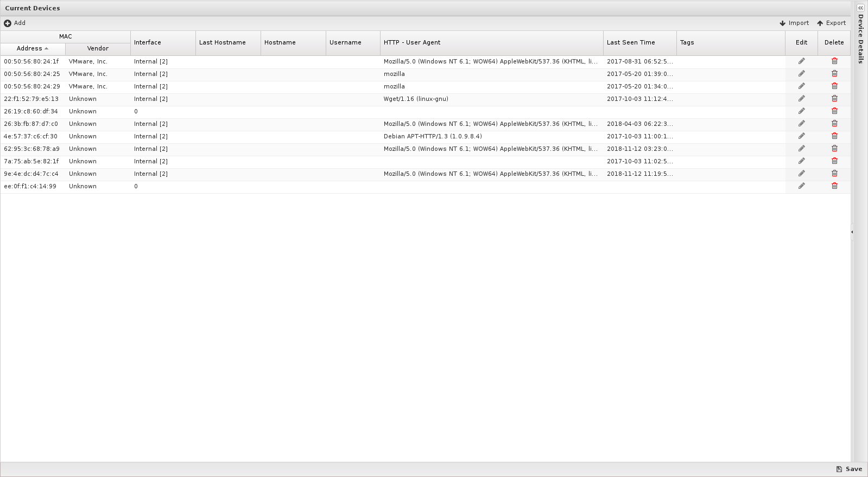
Task: Edit device 22:f1:52:79:e5:13 with pencil icon
Action: (801, 99)
